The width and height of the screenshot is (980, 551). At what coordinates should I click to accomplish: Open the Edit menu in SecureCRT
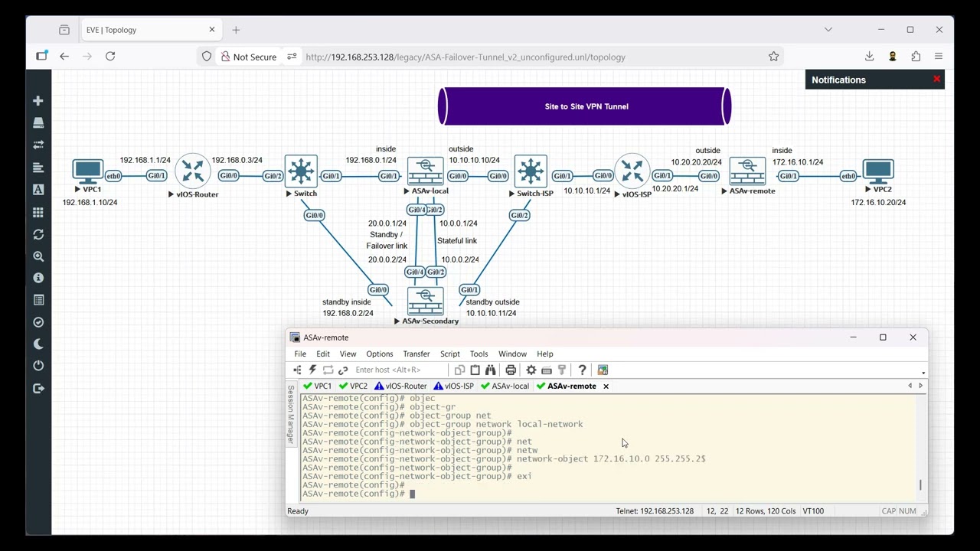(323, 354)
